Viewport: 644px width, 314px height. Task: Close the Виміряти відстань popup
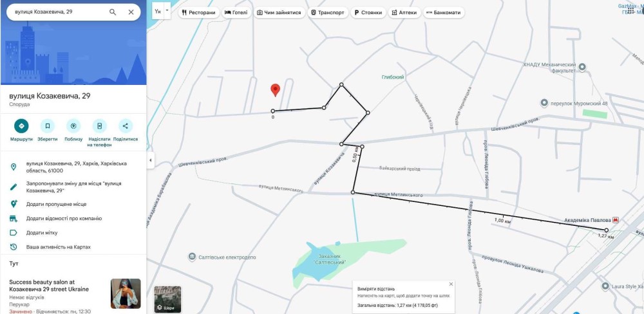451,284
